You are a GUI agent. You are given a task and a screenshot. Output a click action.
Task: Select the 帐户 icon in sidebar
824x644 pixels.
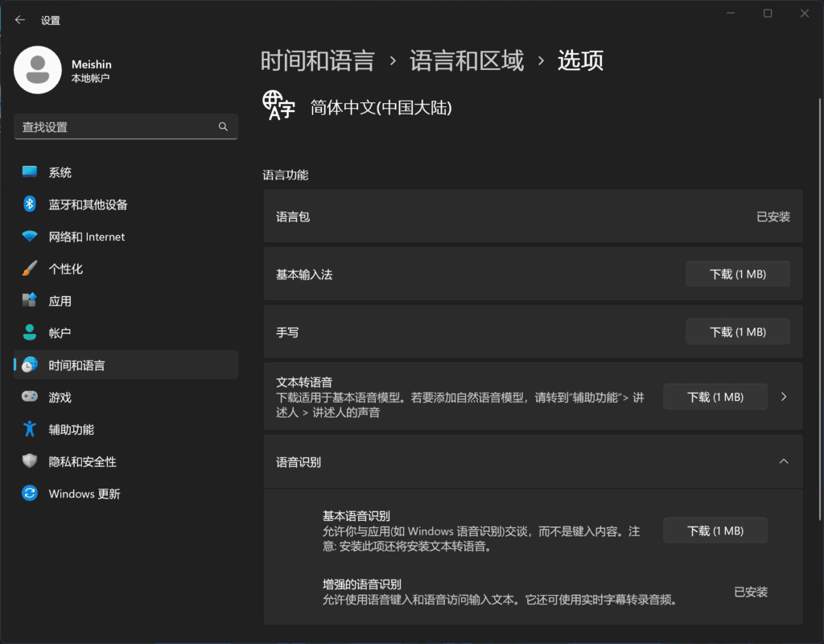29,332
